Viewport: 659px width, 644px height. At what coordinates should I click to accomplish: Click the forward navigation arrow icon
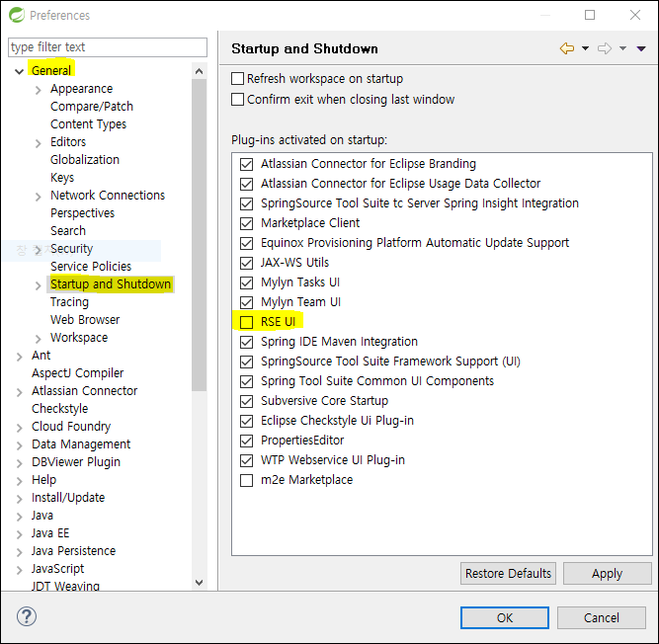(x=605, y=48)
